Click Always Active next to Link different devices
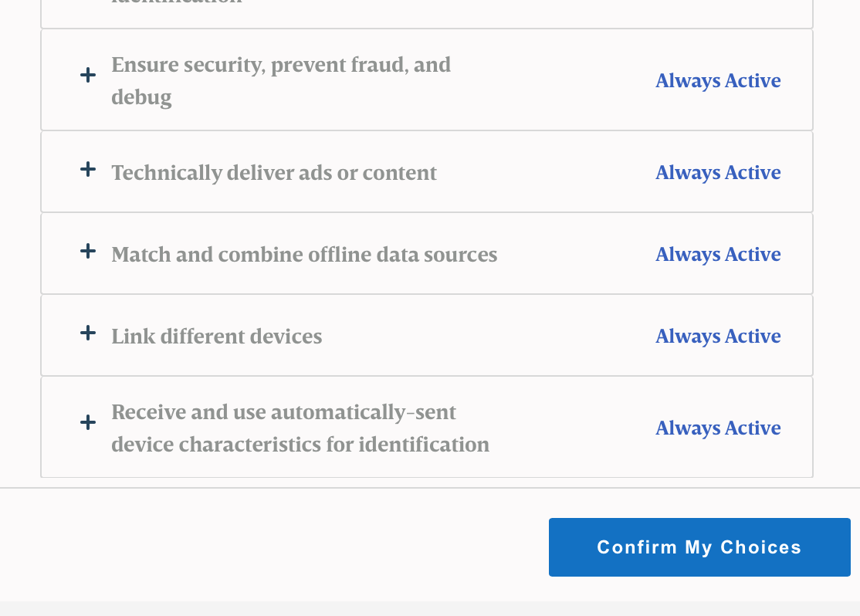This screenshot has width=860, height=616. [x=718, y=336]
